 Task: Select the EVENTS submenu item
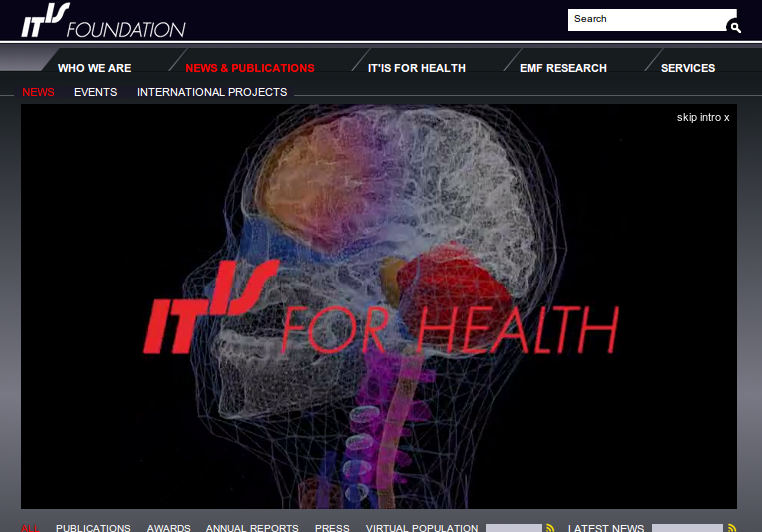click(95, 92)
